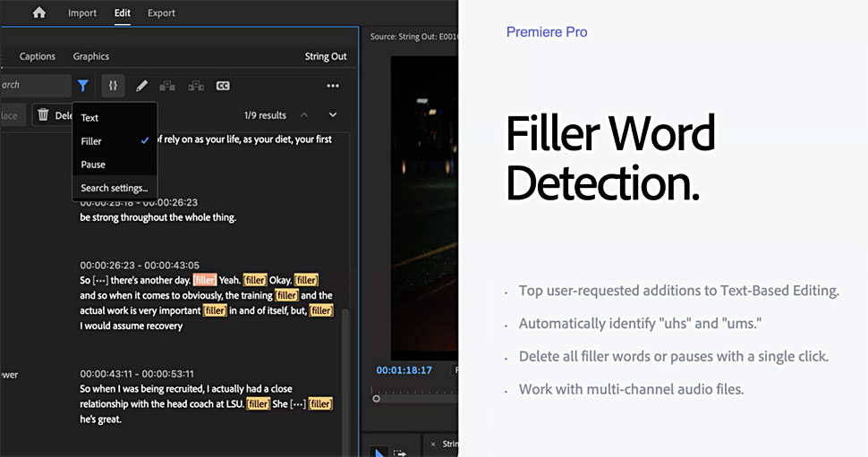Click the highlighted orange filler tag
The image size is (868, 457).
pos(205,280)
